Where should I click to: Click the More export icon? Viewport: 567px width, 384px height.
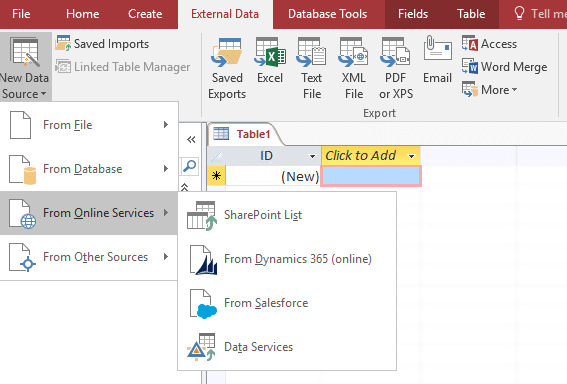click(470, 89)
